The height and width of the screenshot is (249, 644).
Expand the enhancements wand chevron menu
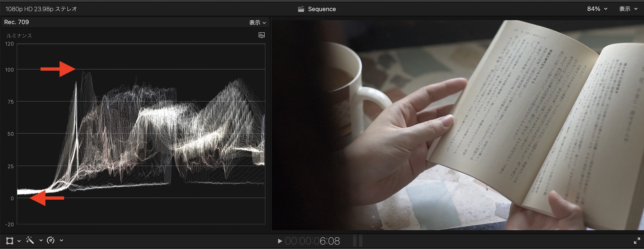click(x=41, y=241)
